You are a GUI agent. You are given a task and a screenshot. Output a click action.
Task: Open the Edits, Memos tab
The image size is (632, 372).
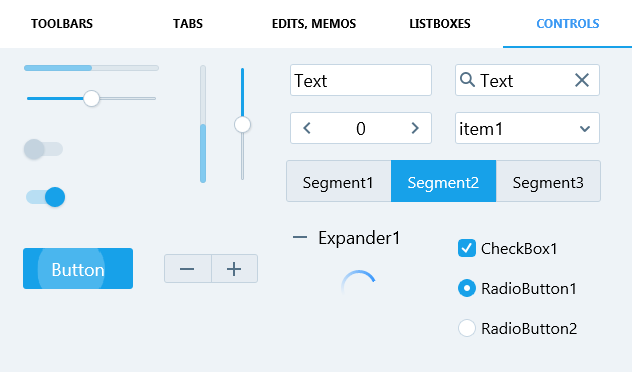tap(314, 24)
